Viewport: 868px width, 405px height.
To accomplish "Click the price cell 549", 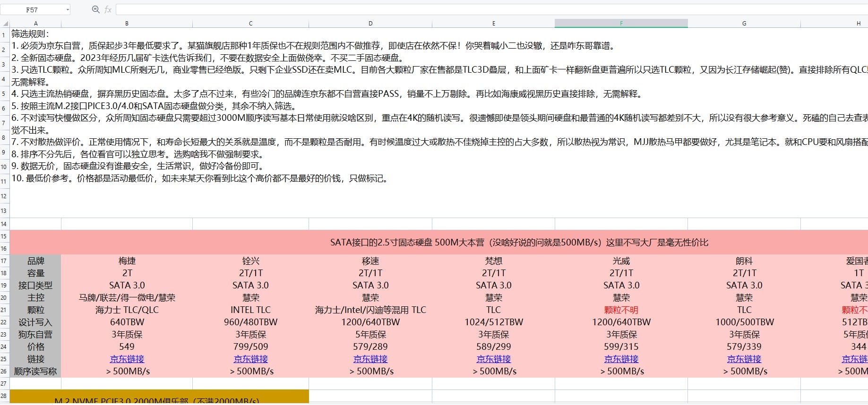I will 127,346.
